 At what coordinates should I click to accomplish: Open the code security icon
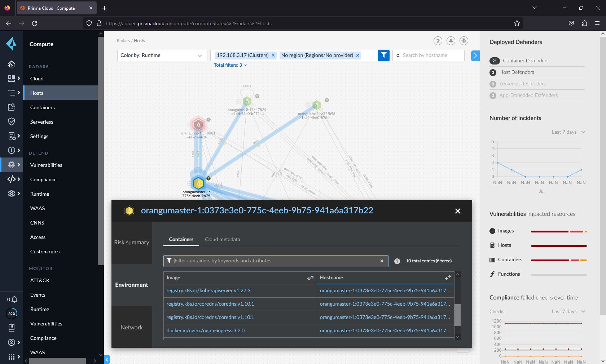(x=12, y=179)
